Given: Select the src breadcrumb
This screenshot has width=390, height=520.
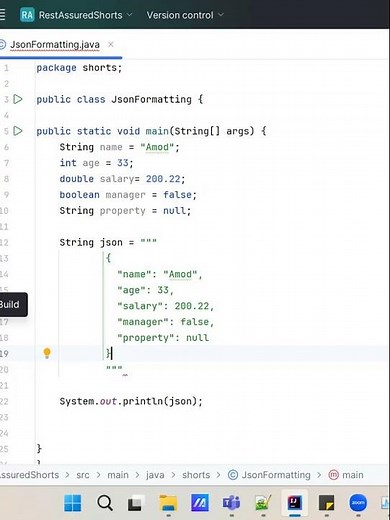Looking at the screenshot, I should point(83,475).
